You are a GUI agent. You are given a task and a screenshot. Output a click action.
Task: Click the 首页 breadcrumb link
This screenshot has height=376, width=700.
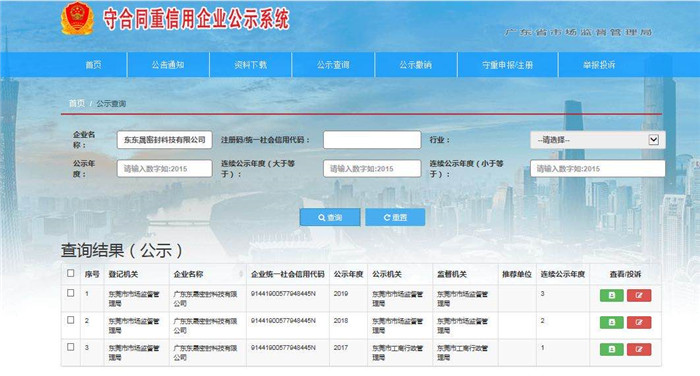pos(77,104)
